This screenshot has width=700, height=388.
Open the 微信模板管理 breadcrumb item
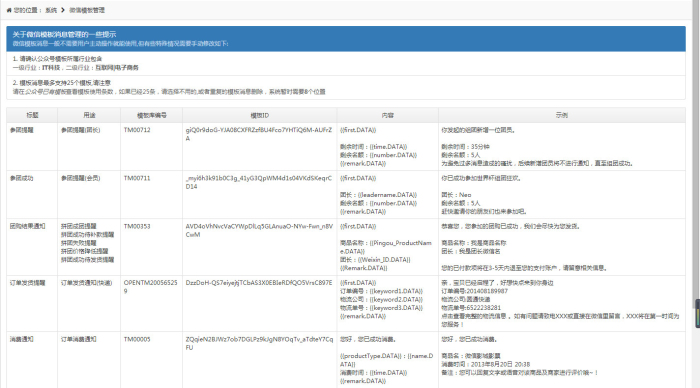click(x=87, y=10)
